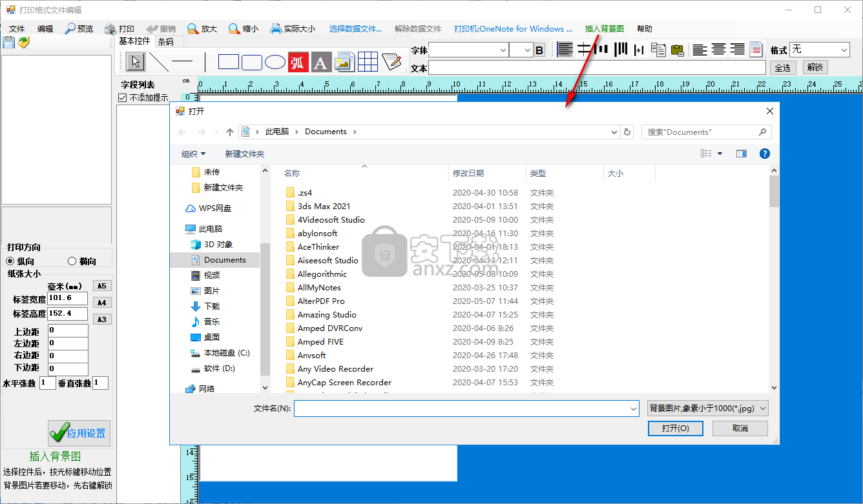Open the 帮助 menu
The height and width of the screenshot is (504, 863).
(x=644, y=28)
